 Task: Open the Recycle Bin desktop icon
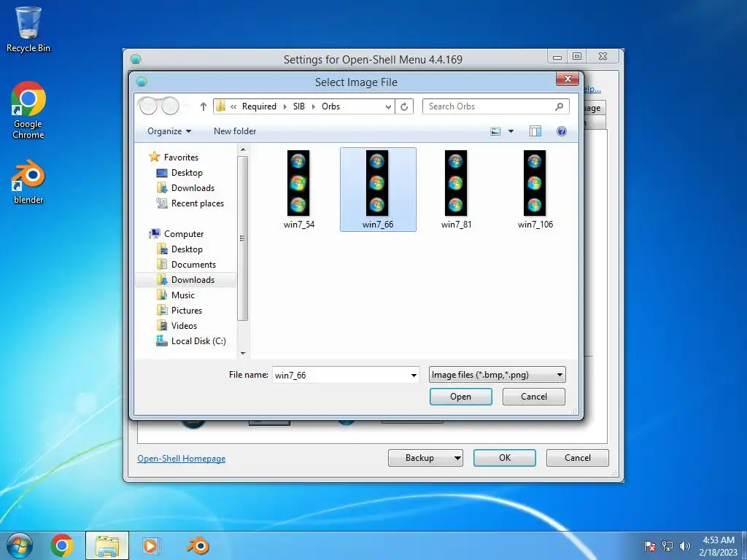(x=28, y=29)
